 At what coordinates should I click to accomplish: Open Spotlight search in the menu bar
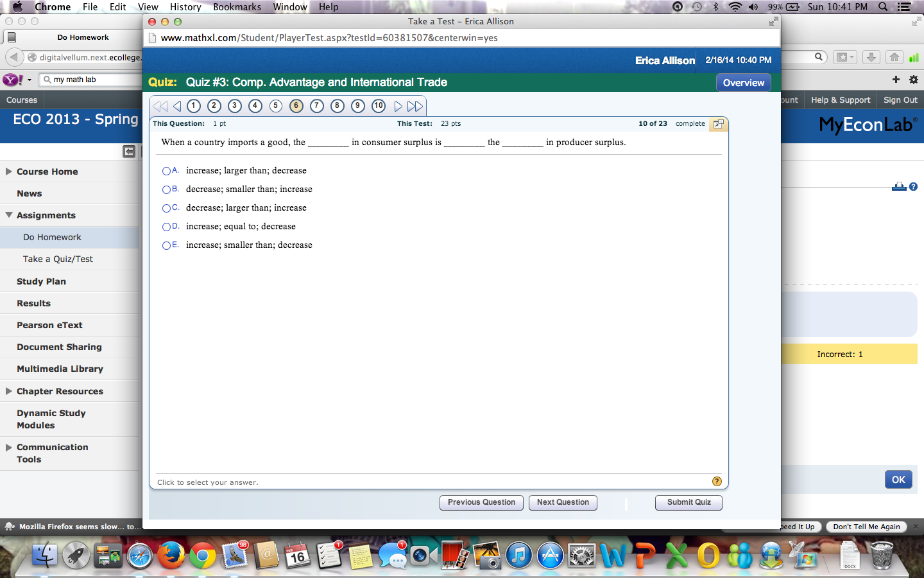click(883, 7)
